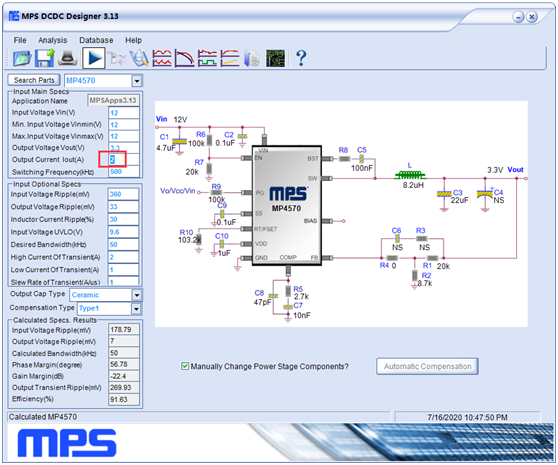Click MPS app icon in title bar
Image resolution: width=558 pixels, height=465 pixels.
(14, 16)
